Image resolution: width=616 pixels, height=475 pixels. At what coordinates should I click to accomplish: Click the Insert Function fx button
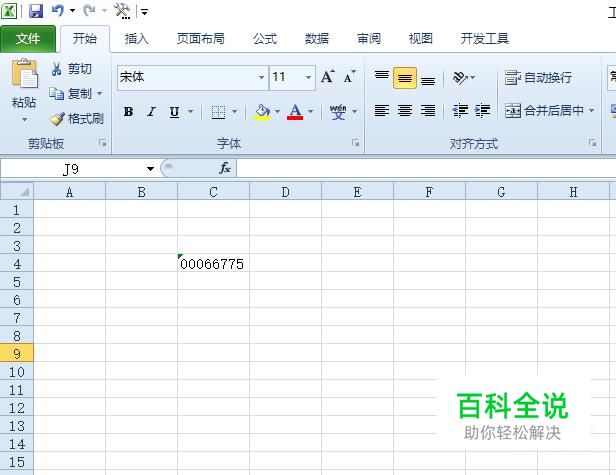[x=225, y=169]
